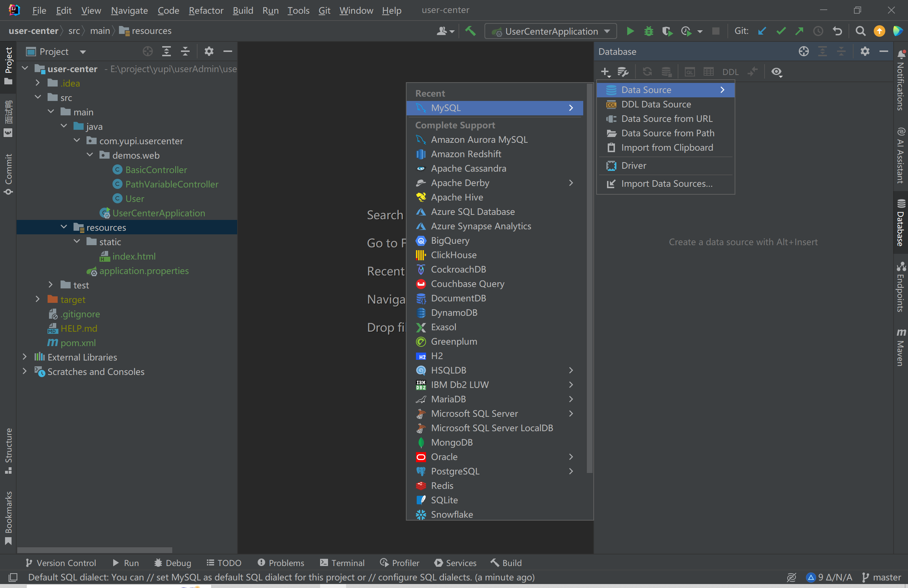Click the Git commit checkmark icon
Image resolution: width=908 pixels, height=588 pixels.
point(780,31)
